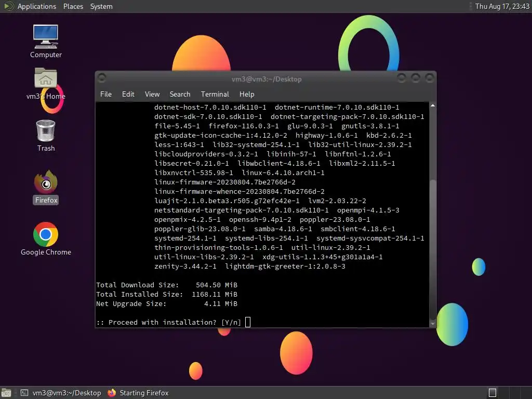Open the Places menu
532x399 pixels.
[x=73, y=6]
